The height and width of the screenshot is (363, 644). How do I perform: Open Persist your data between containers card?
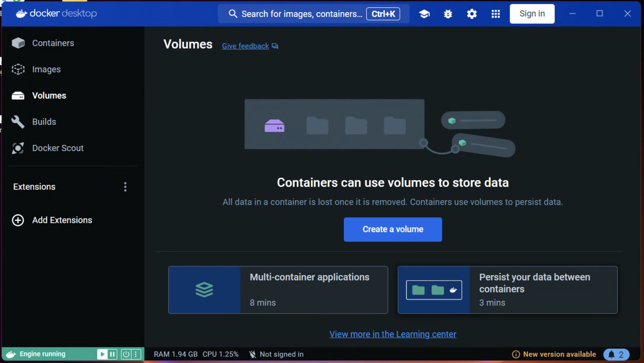(507, 290)
